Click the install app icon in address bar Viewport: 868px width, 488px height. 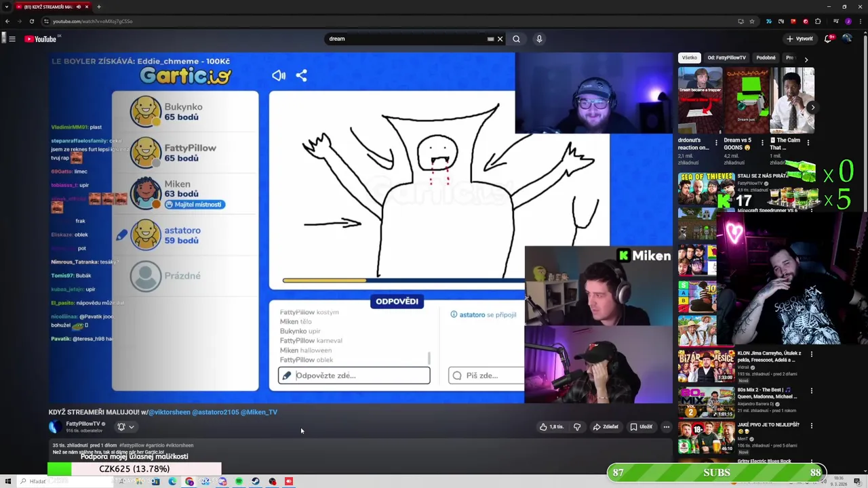(x=741, y=21)
